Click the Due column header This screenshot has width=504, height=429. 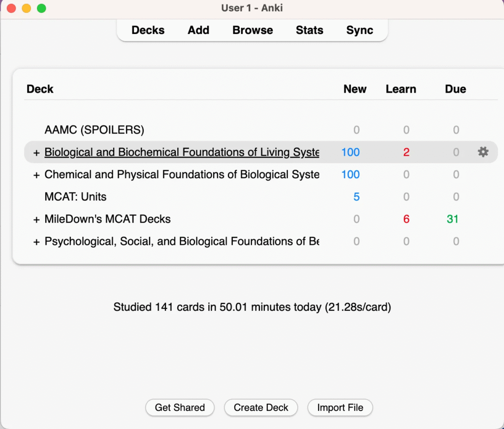pyautogui.click(x=455, y=89)
